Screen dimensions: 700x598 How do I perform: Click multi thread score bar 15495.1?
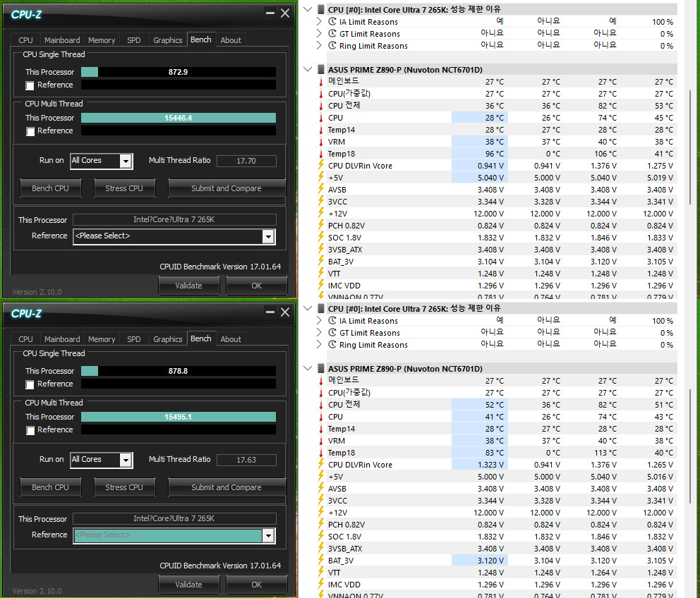click(178, 417)
